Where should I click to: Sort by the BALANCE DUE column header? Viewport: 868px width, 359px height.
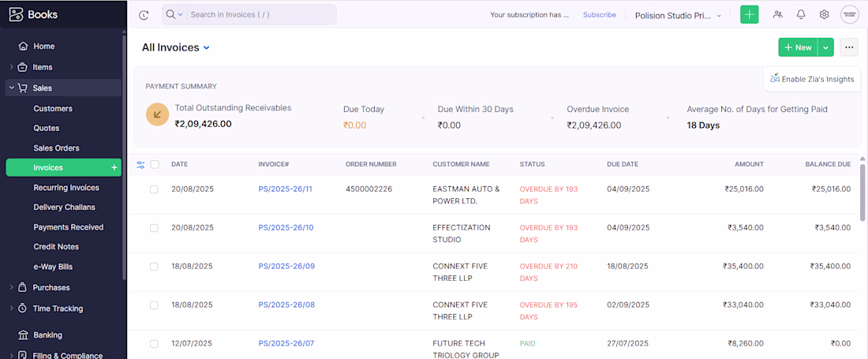click(x=828, y=164)
